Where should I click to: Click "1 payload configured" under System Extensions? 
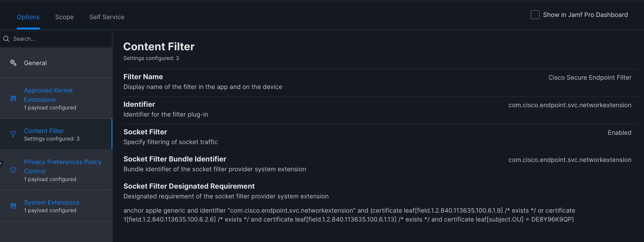coord(50,210)
